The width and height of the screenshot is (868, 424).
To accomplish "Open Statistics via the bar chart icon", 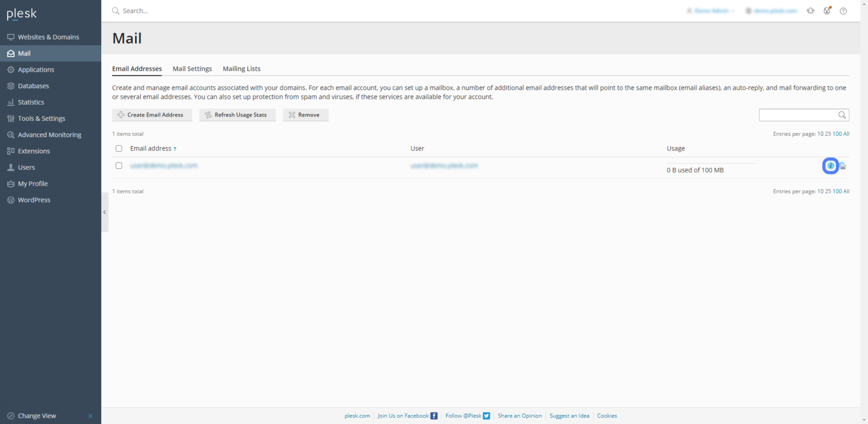I will (11, 102).
